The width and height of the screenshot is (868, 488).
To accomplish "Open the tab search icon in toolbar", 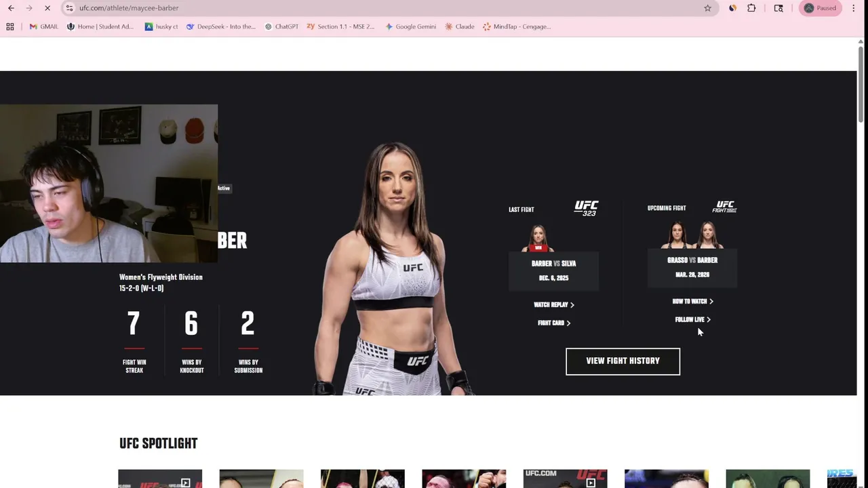I will pos(778,8).
